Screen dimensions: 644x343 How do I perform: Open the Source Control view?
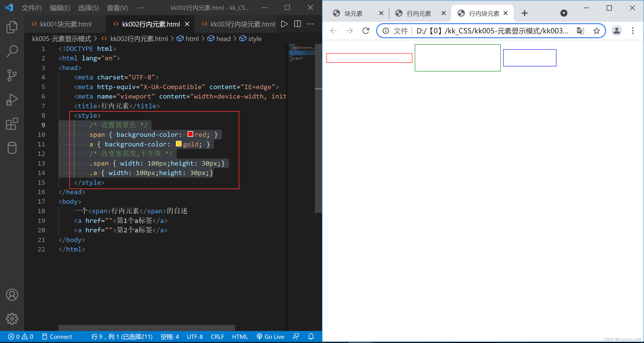[x=12, y=75]
